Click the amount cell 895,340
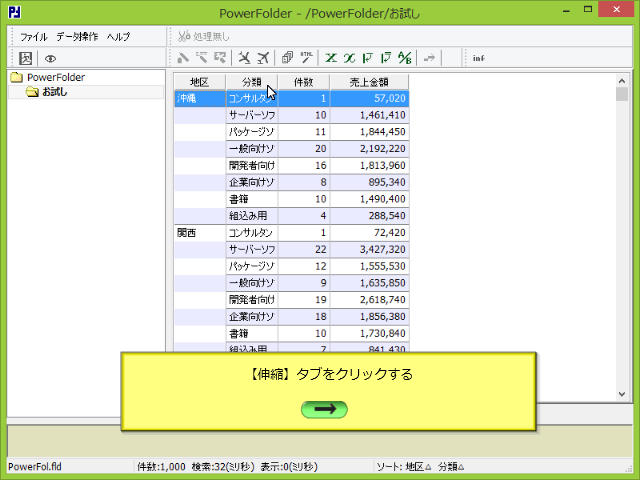640x480 pixels. (x=369, y=182)
